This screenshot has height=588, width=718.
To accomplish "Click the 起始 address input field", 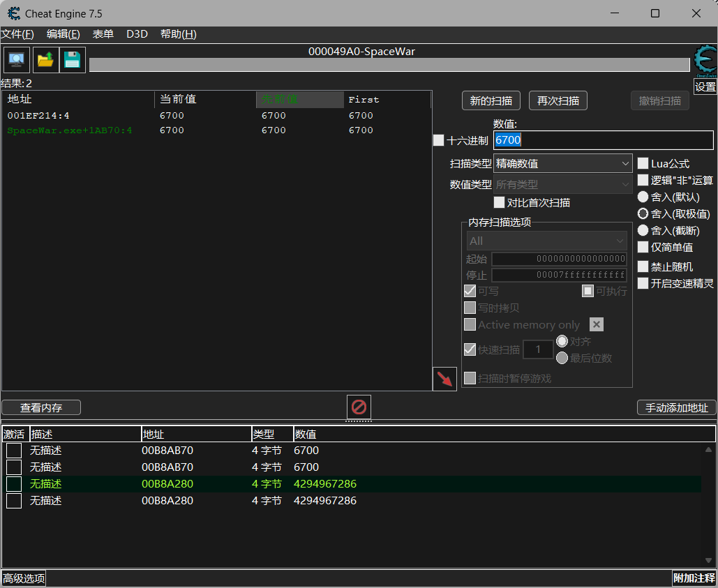I will pos(559,259).
